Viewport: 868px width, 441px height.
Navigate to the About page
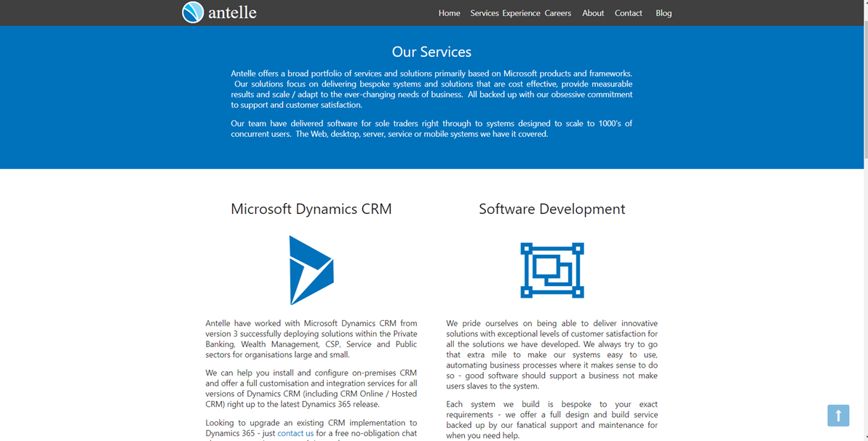coord(593,13)
